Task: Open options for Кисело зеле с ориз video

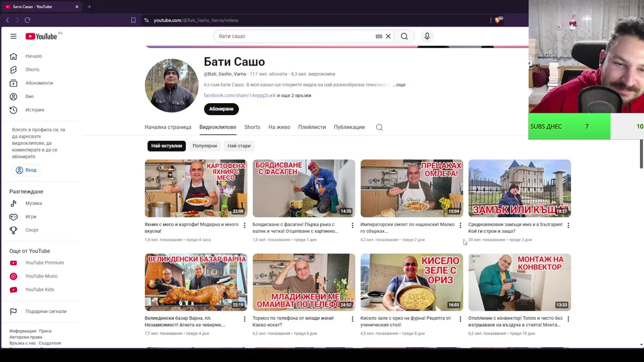Action: (460, 319)
